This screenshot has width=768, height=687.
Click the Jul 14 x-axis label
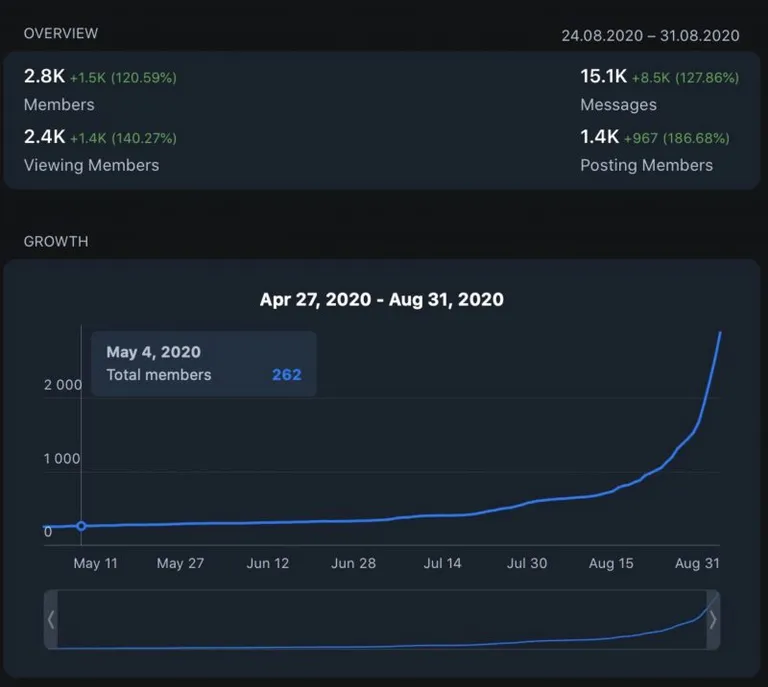pos(442,563)
